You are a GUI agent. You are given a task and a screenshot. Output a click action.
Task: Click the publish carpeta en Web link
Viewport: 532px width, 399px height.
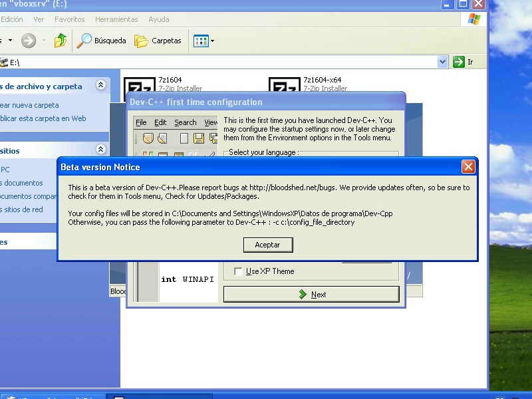point(43,118)
